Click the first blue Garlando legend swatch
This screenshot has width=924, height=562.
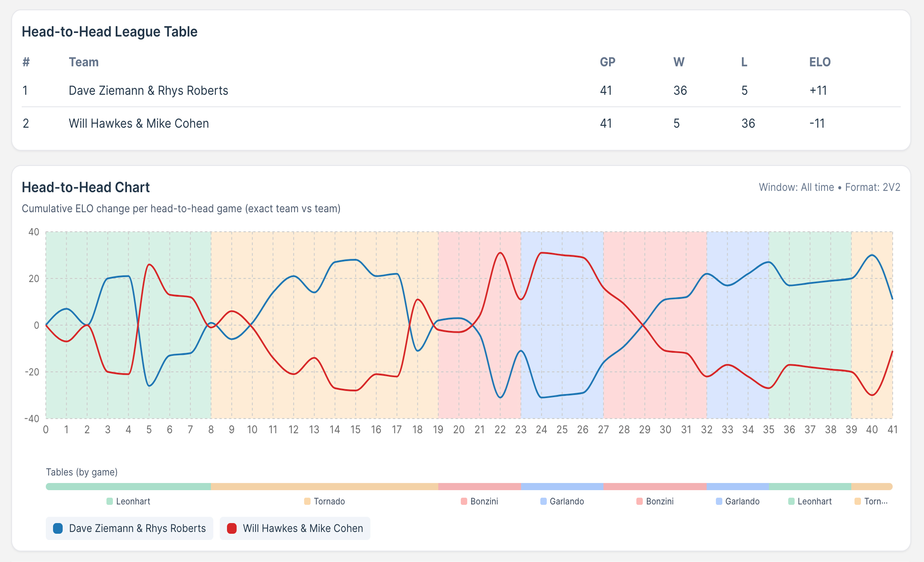544,501
